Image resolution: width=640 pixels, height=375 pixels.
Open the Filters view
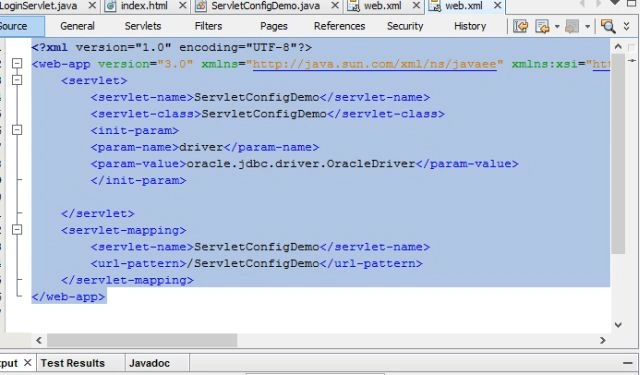[208, 26]
